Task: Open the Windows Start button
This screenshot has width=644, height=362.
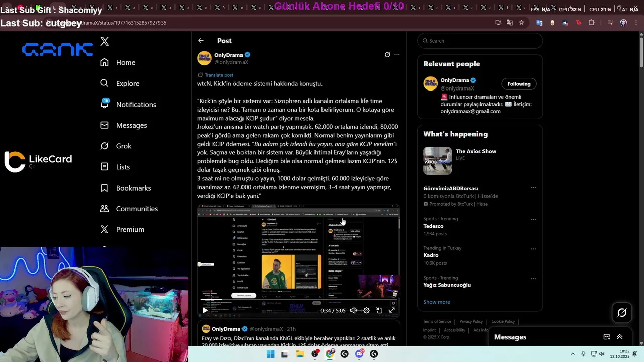Action: 270,354
